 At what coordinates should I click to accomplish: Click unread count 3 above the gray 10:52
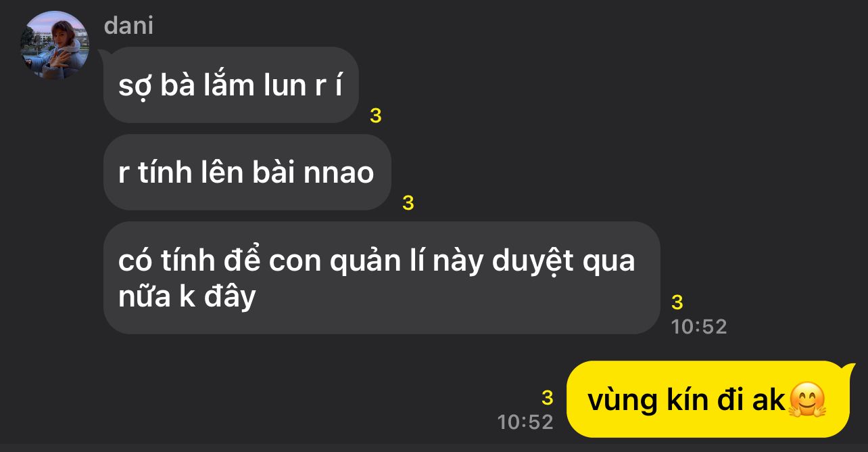pos(677,302)
